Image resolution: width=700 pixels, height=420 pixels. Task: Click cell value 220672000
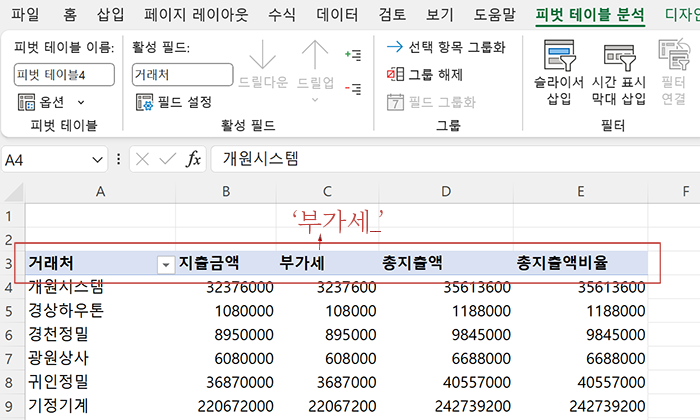[236, 407]
